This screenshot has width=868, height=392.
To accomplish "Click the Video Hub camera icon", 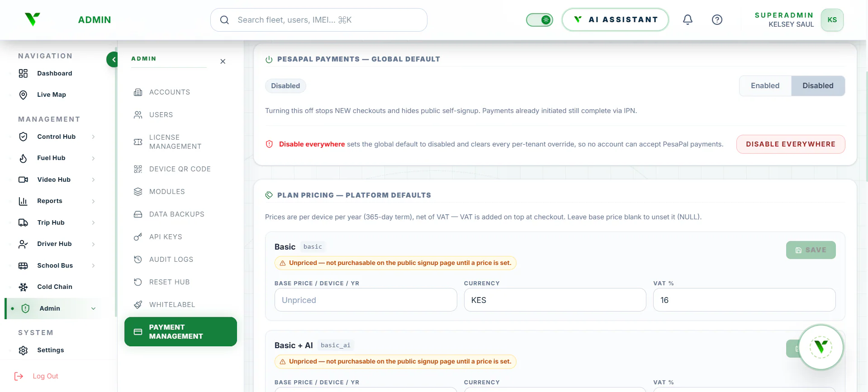I will (x=23, y=179).
